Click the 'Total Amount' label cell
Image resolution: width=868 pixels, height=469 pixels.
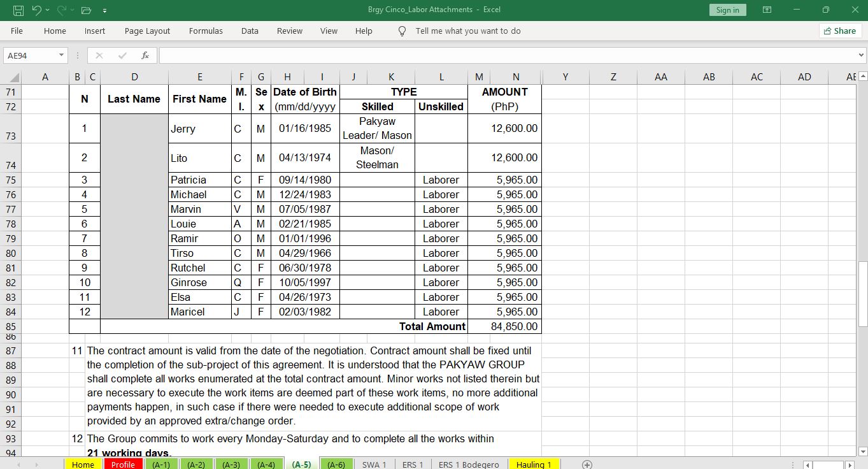[x=283, y=326]
